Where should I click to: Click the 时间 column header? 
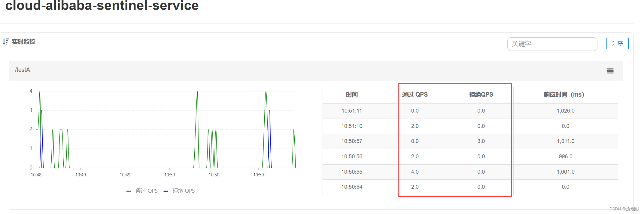[x=352, y=95]
